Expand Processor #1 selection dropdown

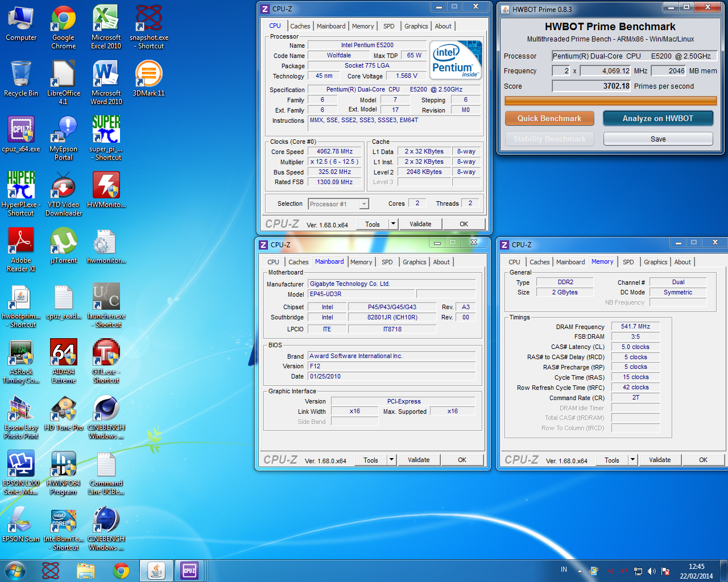tap(364, 204)
